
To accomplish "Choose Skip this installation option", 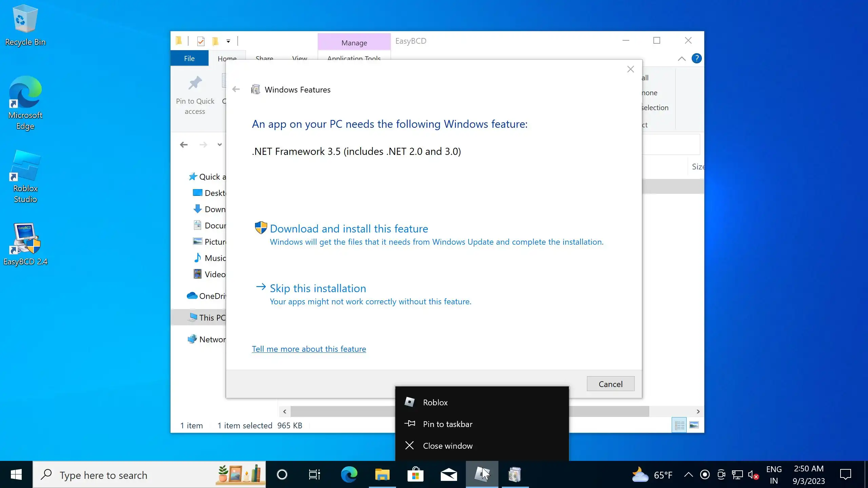I will click(318, 288).
